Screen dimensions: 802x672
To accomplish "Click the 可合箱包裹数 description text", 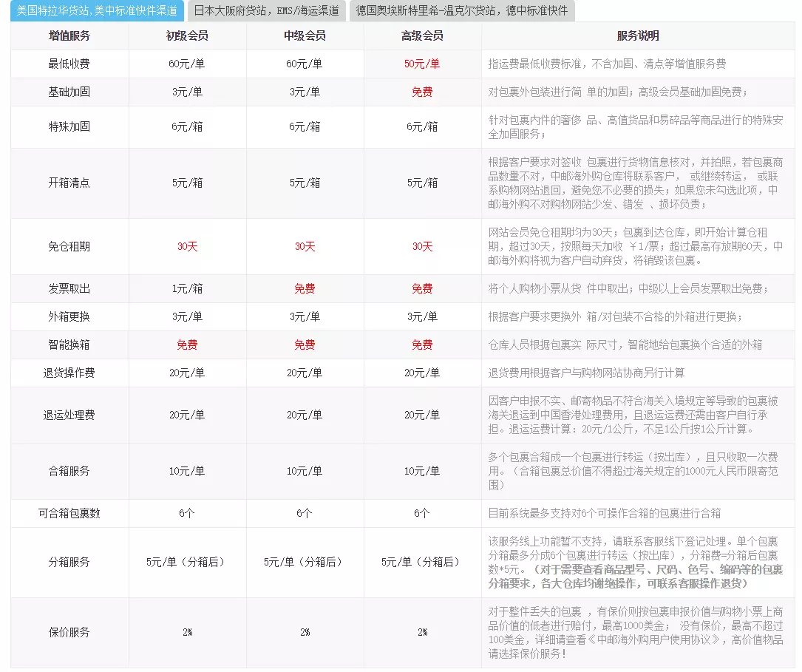I will point(605,514).
